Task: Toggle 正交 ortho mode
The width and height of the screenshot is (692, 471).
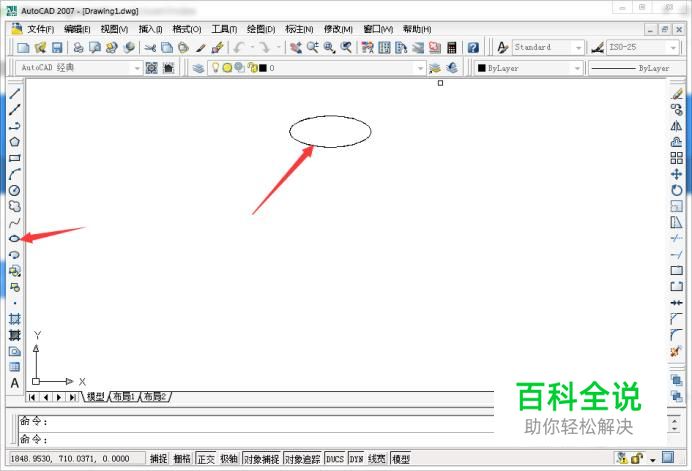Action: (x=206, y=459)
